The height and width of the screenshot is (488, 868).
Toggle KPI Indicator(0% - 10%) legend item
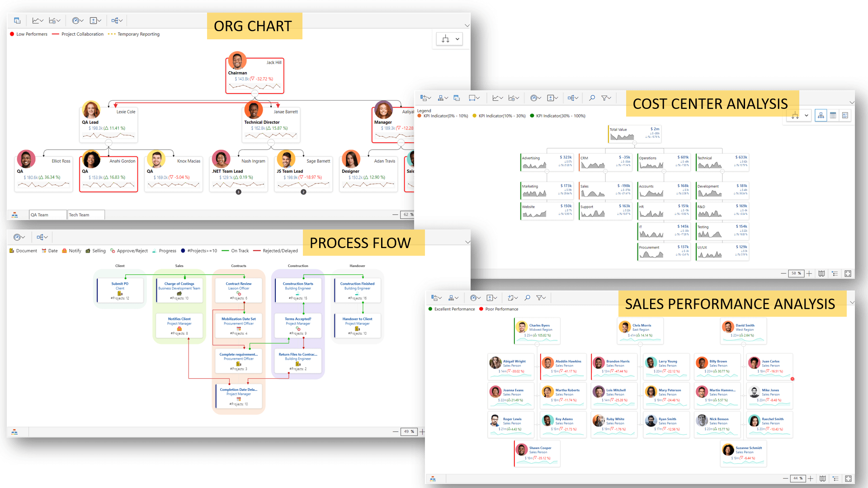click(443, 116)
